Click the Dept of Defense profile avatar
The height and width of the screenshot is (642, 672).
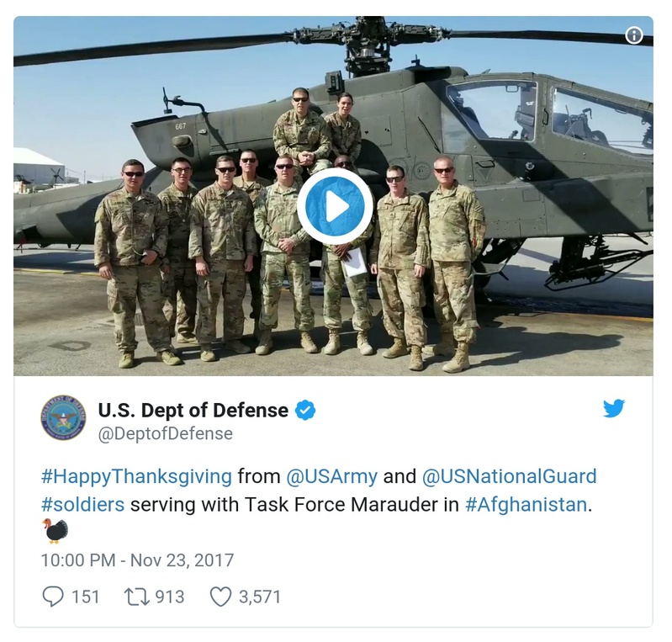(x=63, y=417)
